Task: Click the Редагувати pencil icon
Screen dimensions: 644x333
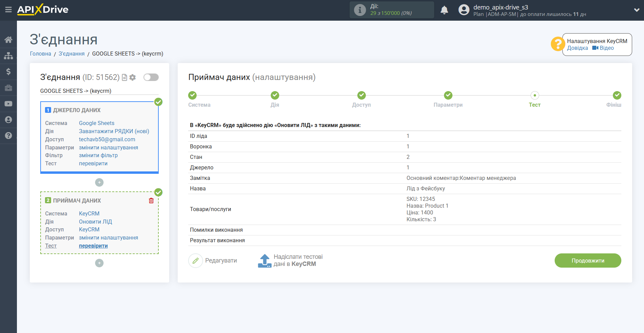Action: (196, 261)
